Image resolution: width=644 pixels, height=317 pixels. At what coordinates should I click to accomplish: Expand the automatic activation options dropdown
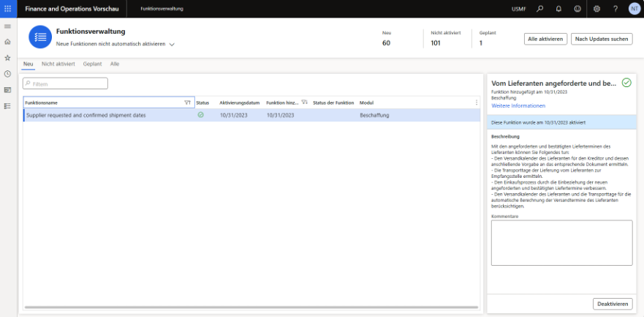pos(173,45)
